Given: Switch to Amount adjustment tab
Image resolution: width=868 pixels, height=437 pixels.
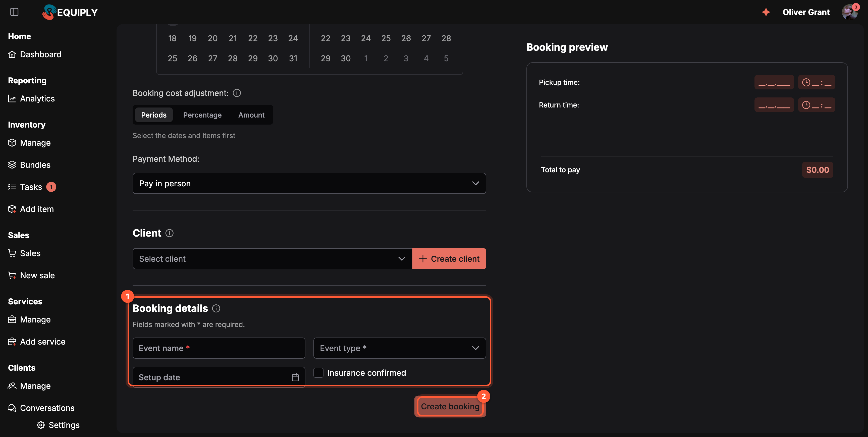Looking at the screenshot, I should [251, 115].
